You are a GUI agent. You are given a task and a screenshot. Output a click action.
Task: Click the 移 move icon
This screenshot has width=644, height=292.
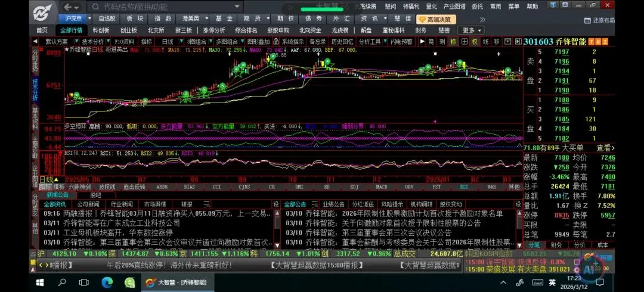pyautogui.click(x=497, y=42)
